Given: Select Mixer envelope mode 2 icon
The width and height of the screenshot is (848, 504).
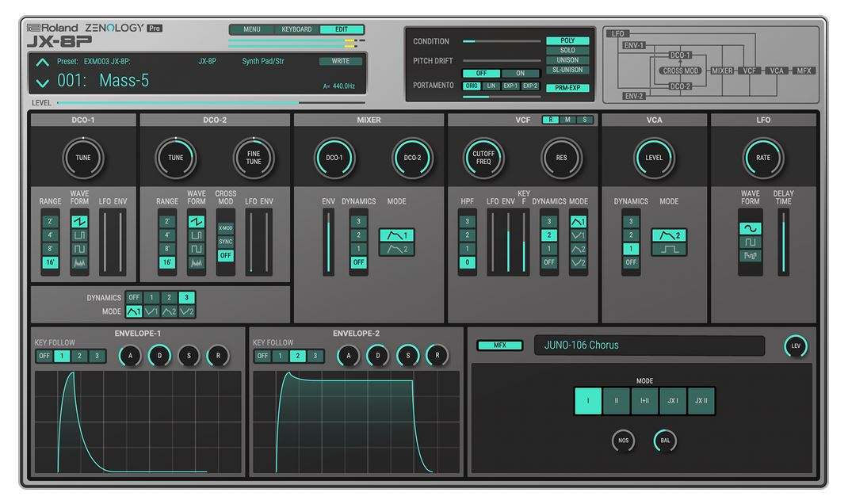Looking at the screenshot, I should click(397, 250).
